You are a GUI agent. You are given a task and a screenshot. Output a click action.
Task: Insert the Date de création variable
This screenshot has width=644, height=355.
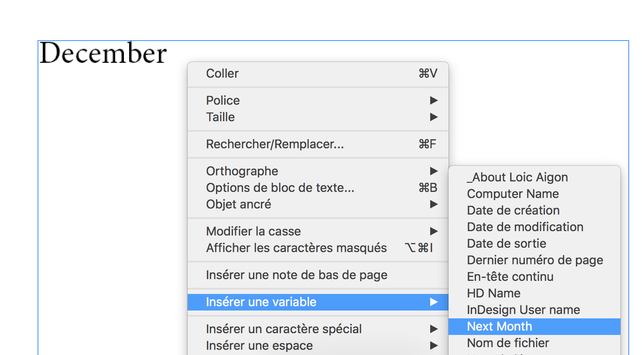[x=513, y=210]
